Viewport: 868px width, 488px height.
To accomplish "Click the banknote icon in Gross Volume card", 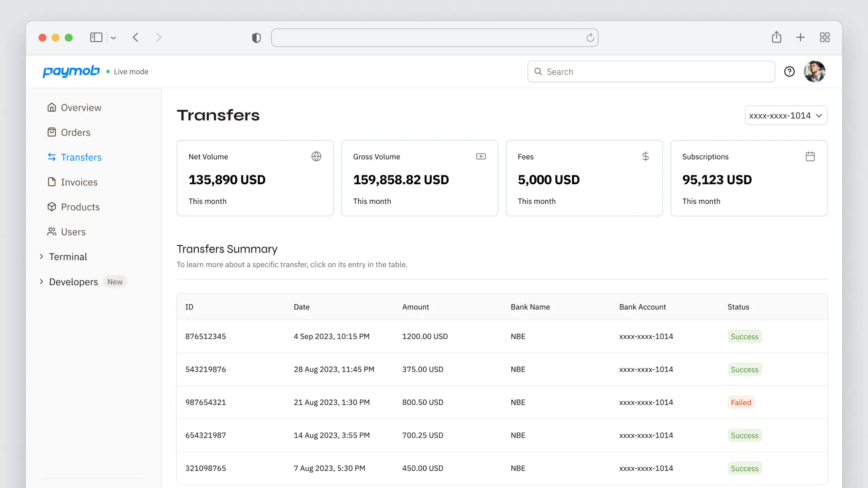I will (x=481, y=156).
